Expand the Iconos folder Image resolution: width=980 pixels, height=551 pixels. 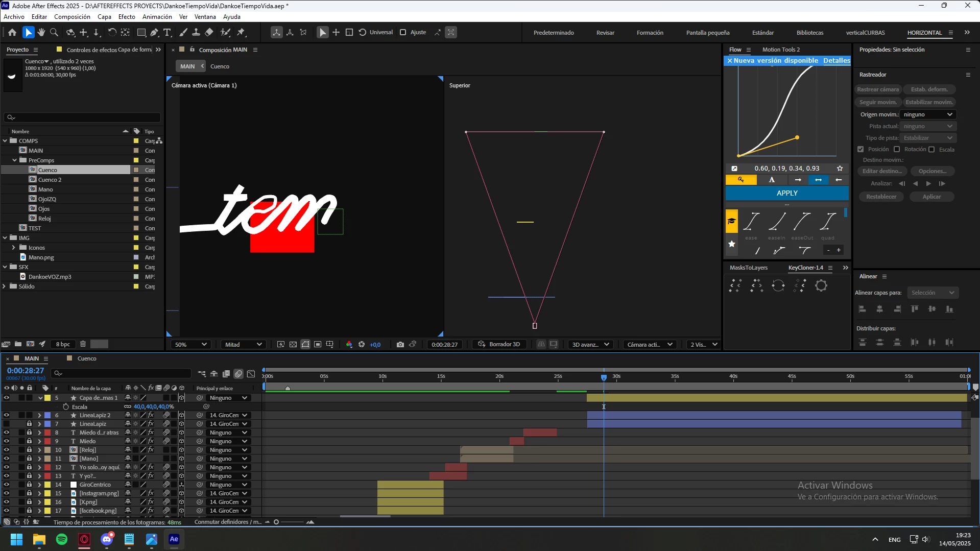[14, 248]
